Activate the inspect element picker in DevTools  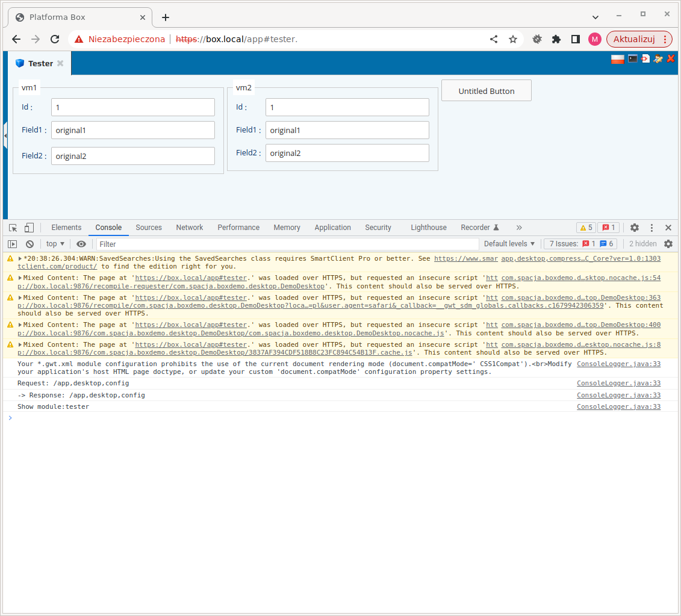(13, 228)
